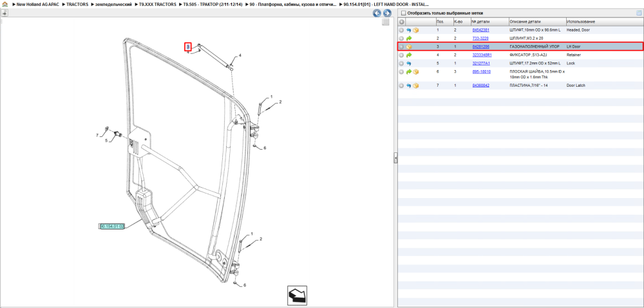The image size is (644, 308).
Task: Click the round icon in the table header
Action: 402,22
